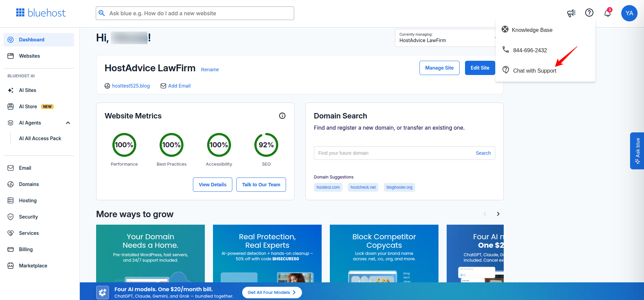644x300 pixels.
Task: Click the Best Practices 100% gauge
Action: click(172, 145)
